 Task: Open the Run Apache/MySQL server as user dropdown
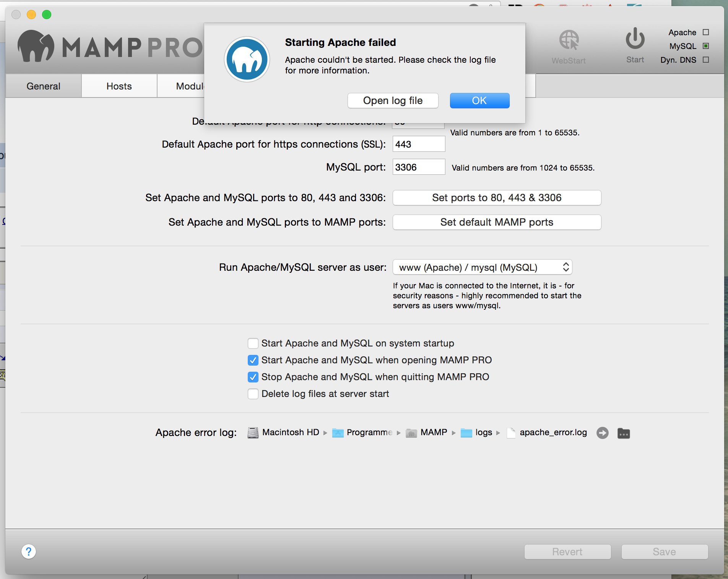[482, 267]
